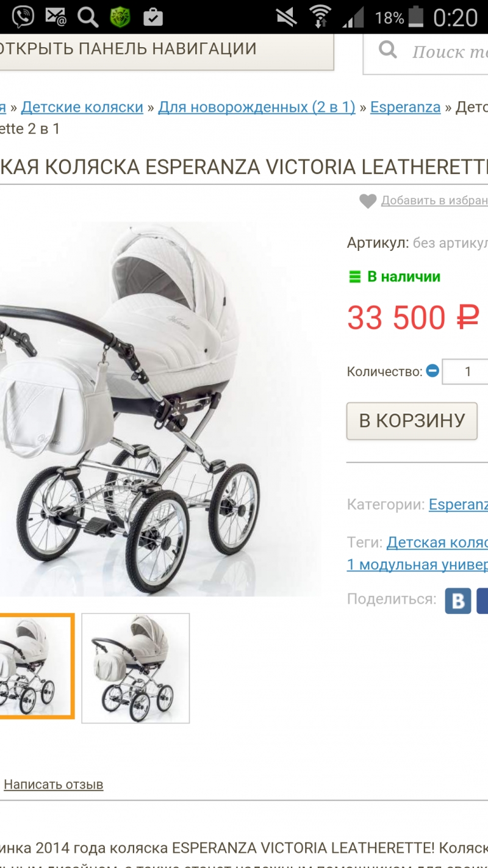Share via the VK icon

pos(458,600)
